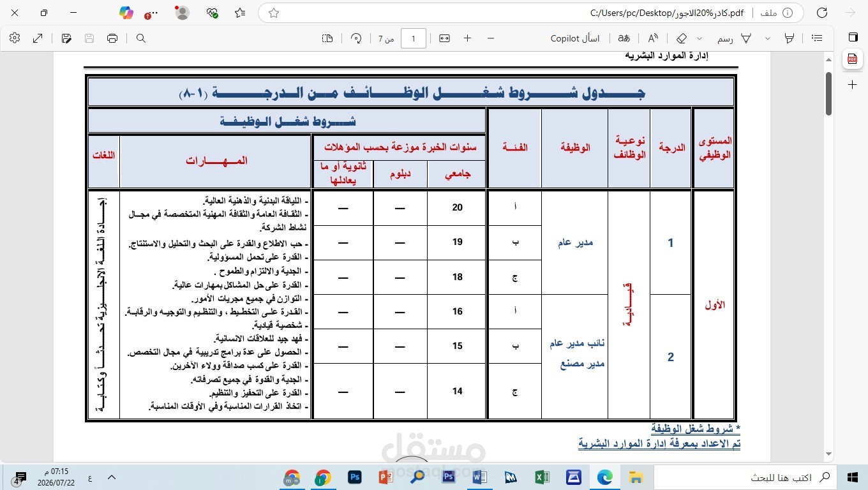Click the fit to width icon

pyautogui.click(x=444, y=38)
